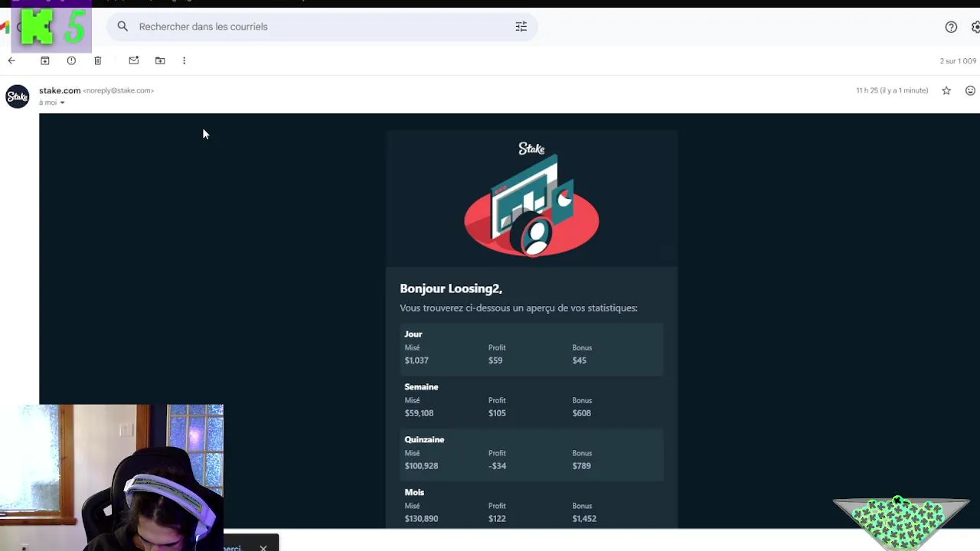Open the three-dot more actions menu
This screenshot has height=551, width=980.
184,60
